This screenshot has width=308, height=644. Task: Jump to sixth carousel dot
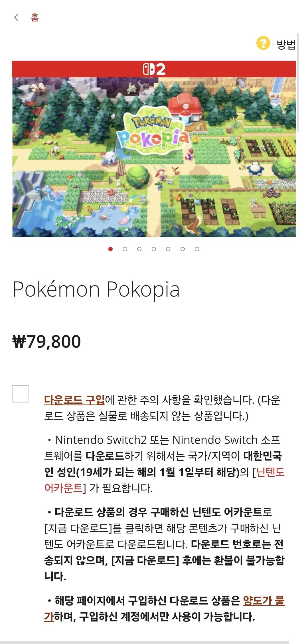[183, 249]
